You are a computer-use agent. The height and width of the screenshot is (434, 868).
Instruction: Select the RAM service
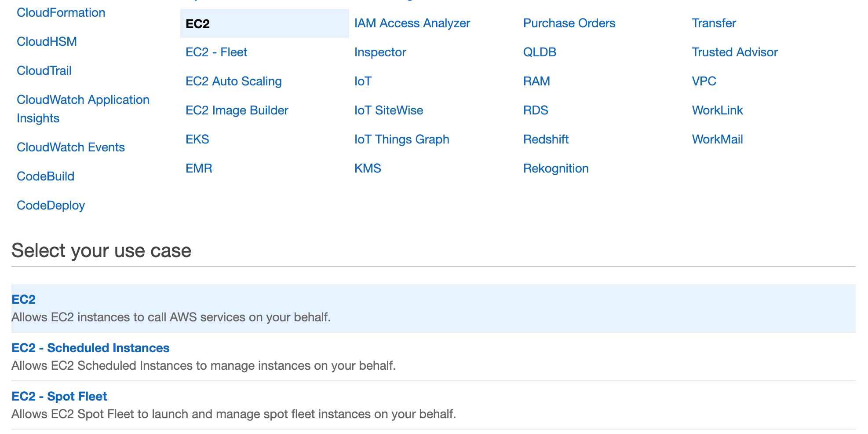(x=536, y=81)
